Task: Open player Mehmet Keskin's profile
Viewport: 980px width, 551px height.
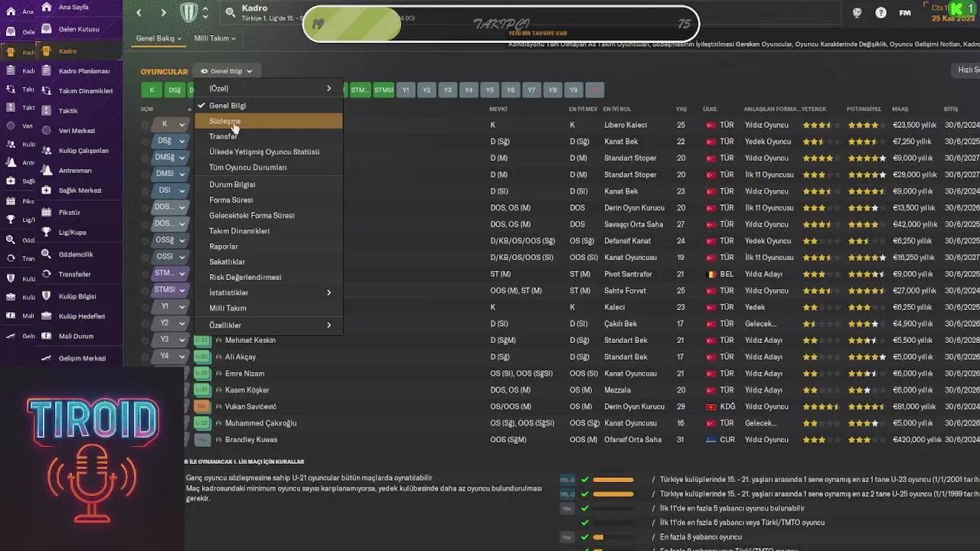Action: (x=250, y=340)
